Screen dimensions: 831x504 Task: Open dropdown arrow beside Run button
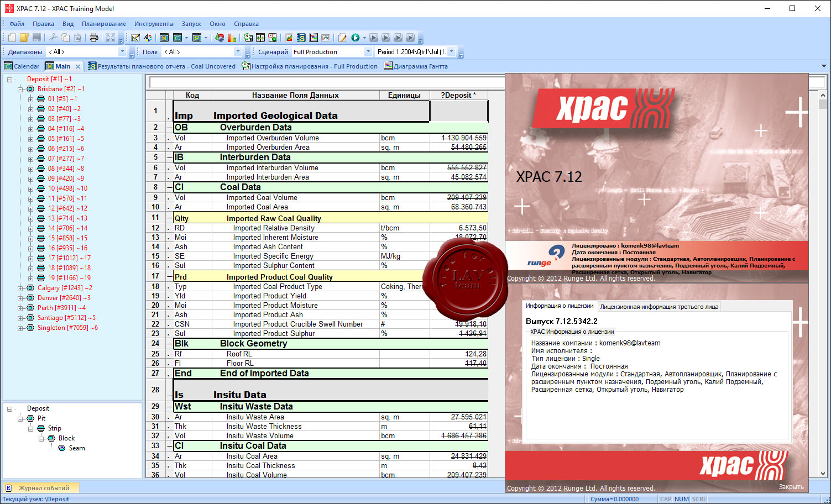click(x=364, y=38)
